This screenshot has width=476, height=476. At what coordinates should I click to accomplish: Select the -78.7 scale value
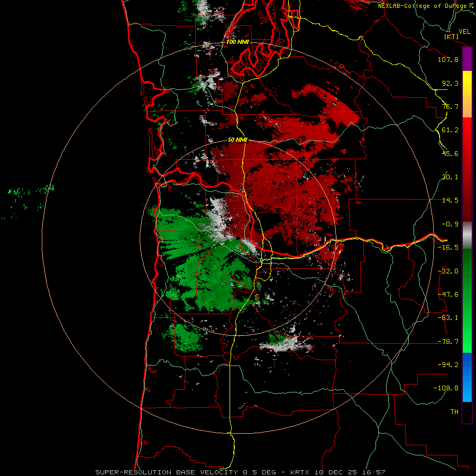[x=448, y=342]
